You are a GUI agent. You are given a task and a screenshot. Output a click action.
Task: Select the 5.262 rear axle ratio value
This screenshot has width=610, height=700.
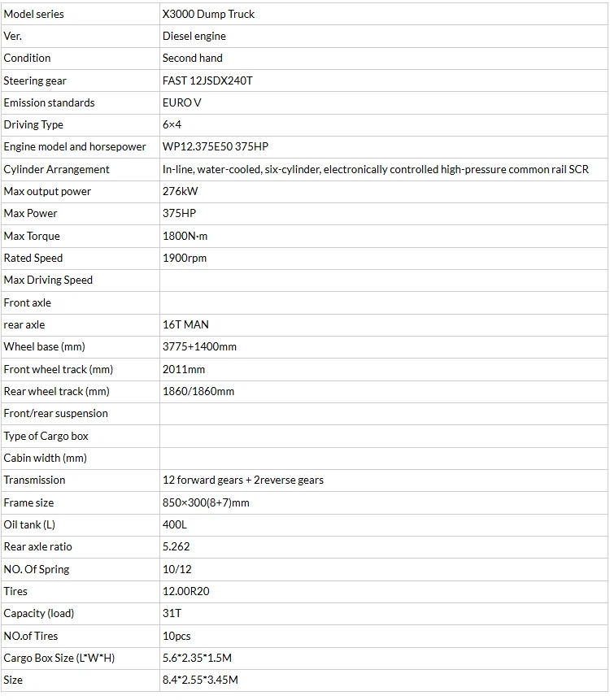tap(176, 546)
